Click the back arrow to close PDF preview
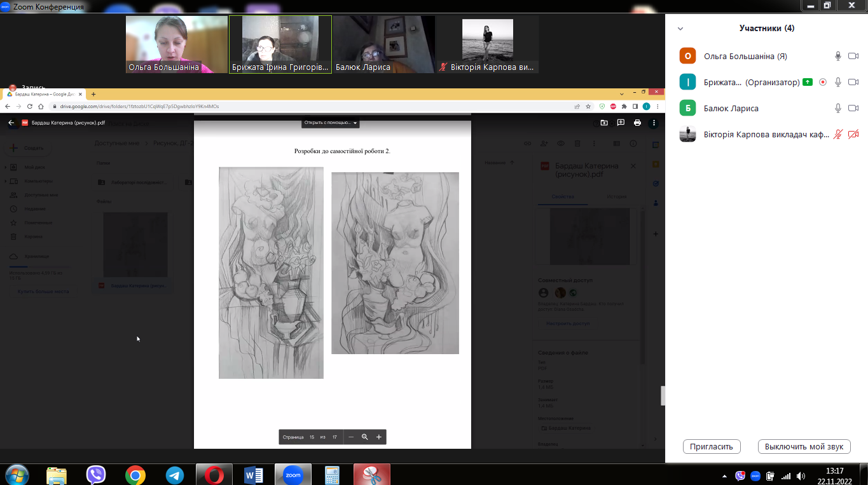This screenshot has height=485, width=868. tap(11, 123)
